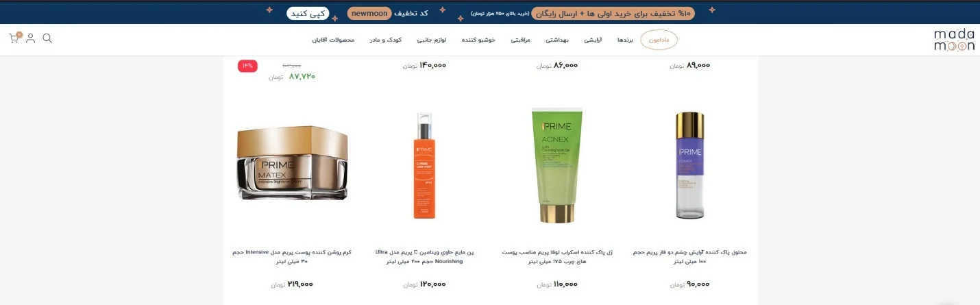Screen dimensions: 980x305
Task: Open the کودک و مادر menu
Action: [386, 40]
